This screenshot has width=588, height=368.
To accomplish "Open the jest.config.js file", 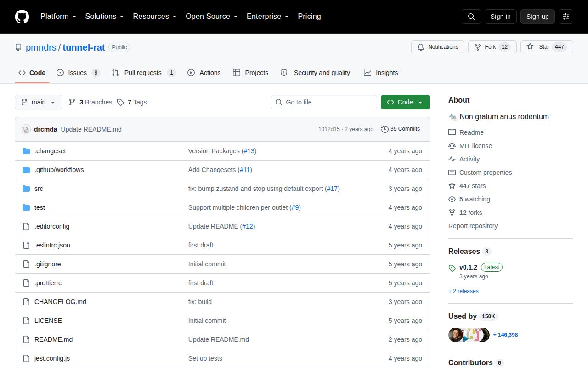I will tap(52, 358).
